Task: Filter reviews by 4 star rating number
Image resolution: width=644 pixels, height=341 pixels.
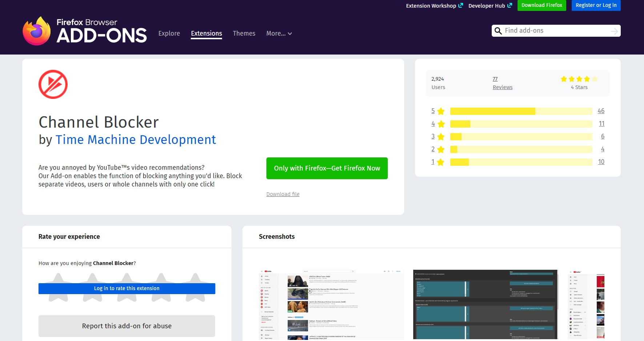Action: tap(433, 124)
